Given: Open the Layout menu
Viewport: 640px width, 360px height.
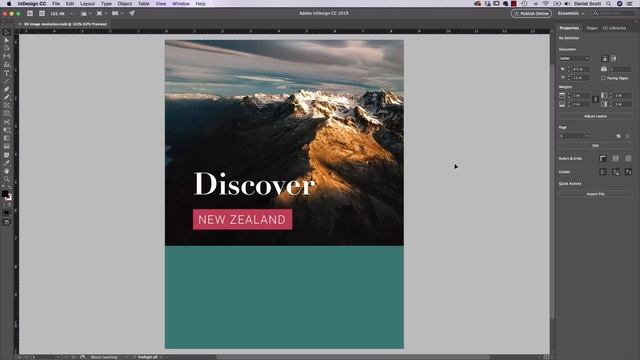Looking at the screenshot, I should [x=87, y=4].
